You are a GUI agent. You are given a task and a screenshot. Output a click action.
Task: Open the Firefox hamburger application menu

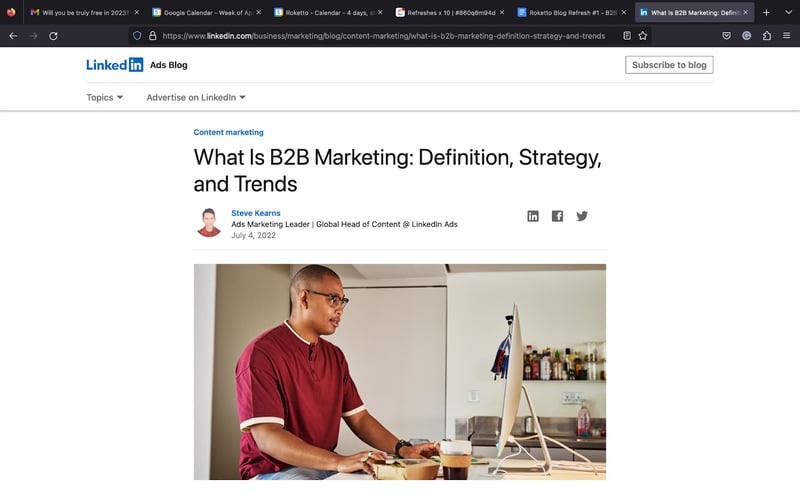point(787,36)
